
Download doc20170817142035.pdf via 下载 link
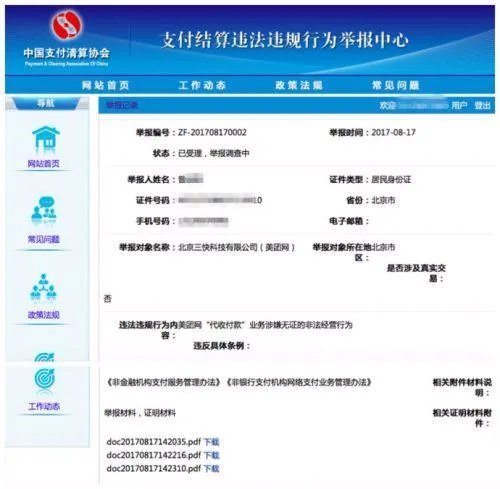(211, 442)
